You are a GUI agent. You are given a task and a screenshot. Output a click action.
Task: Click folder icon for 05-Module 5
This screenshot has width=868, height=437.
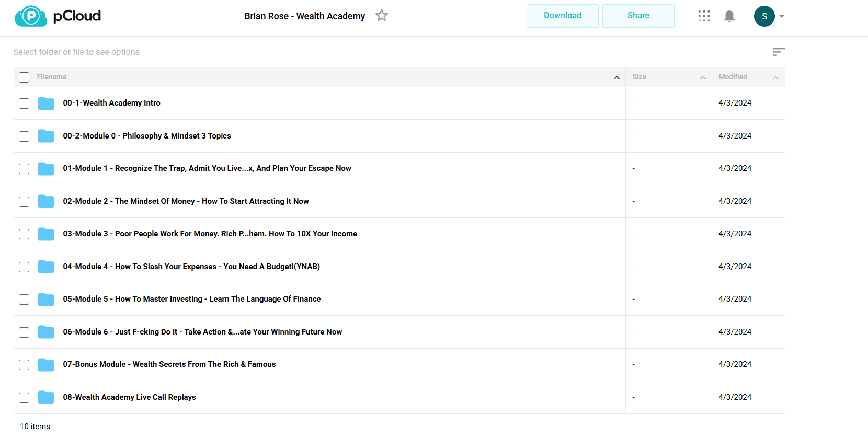click(x=46, y=300)
